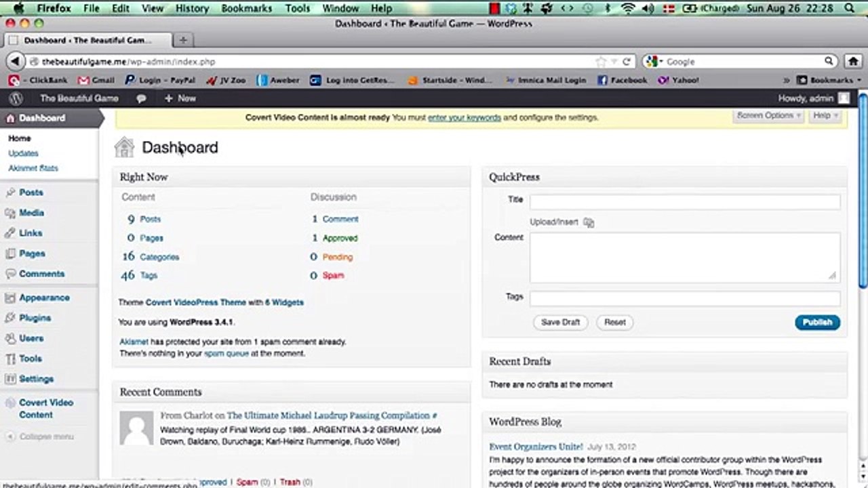
Task: Click the Reset button in QuickPress
Action: click(615, 323)
